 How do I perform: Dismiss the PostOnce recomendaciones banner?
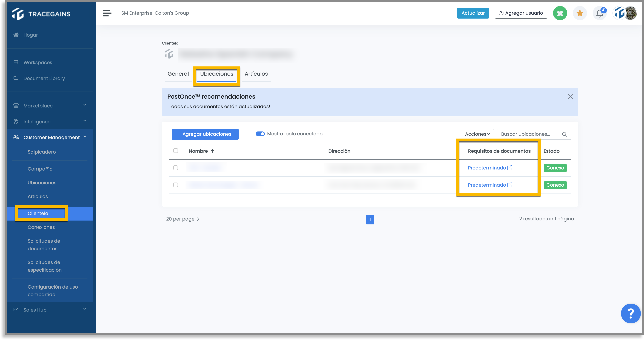(570, 97)
